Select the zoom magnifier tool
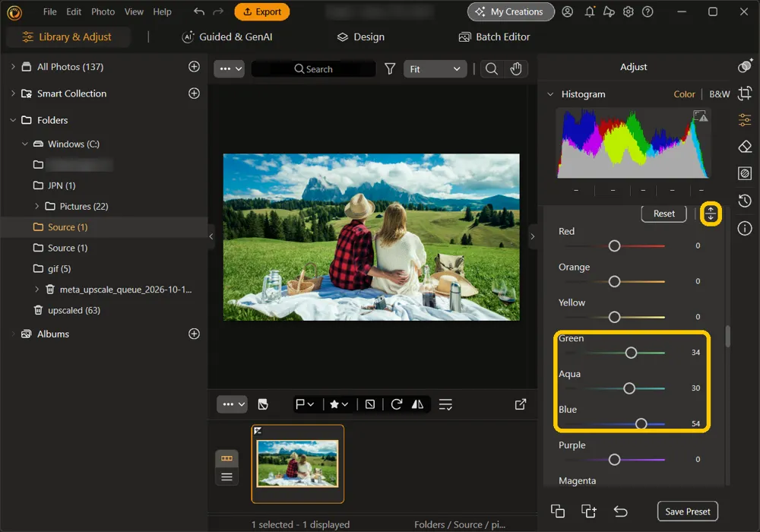The width and height of the screenshot is (760, 532). point(492,69)
